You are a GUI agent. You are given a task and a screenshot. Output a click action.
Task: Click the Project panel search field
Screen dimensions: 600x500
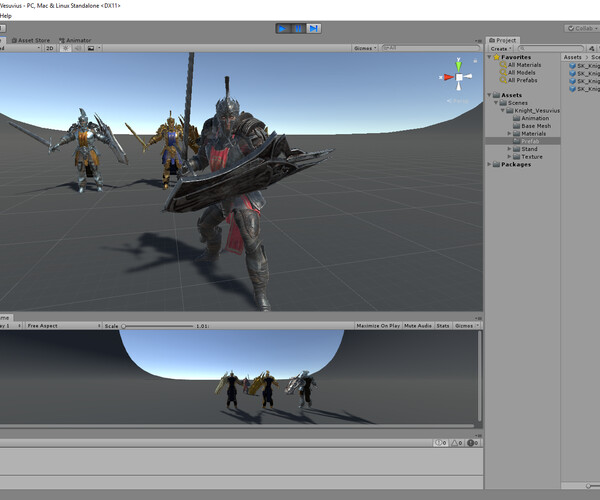551,49
